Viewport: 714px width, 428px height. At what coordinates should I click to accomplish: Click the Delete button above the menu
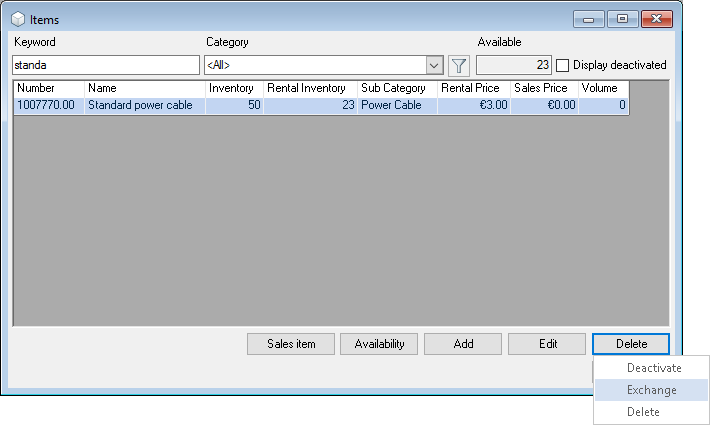tap(630, 344)
